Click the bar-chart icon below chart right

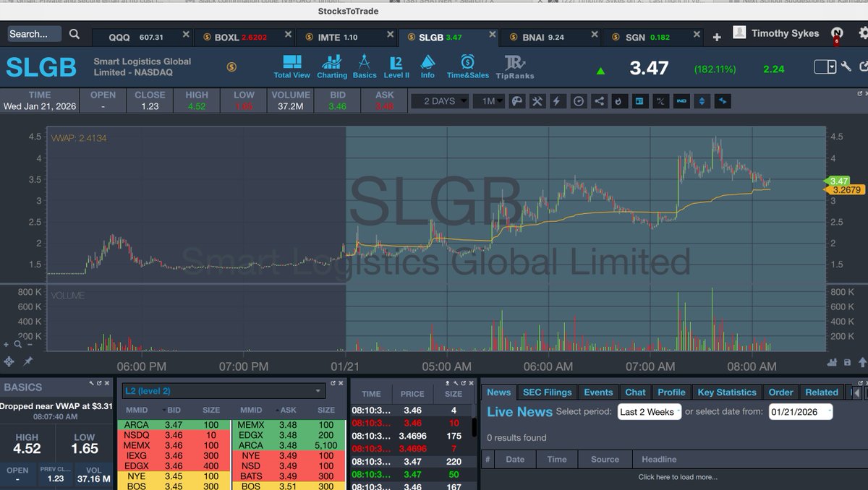coord(833,362)
